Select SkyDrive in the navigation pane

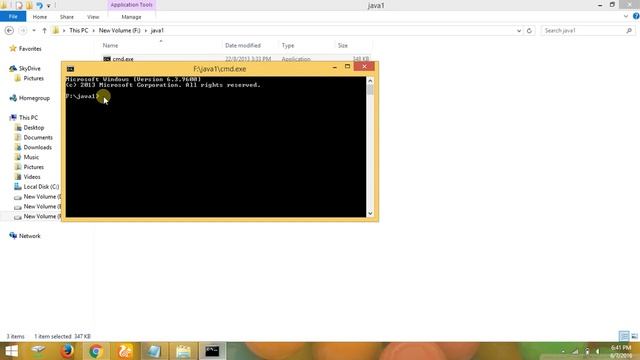(x=29, y=68)
